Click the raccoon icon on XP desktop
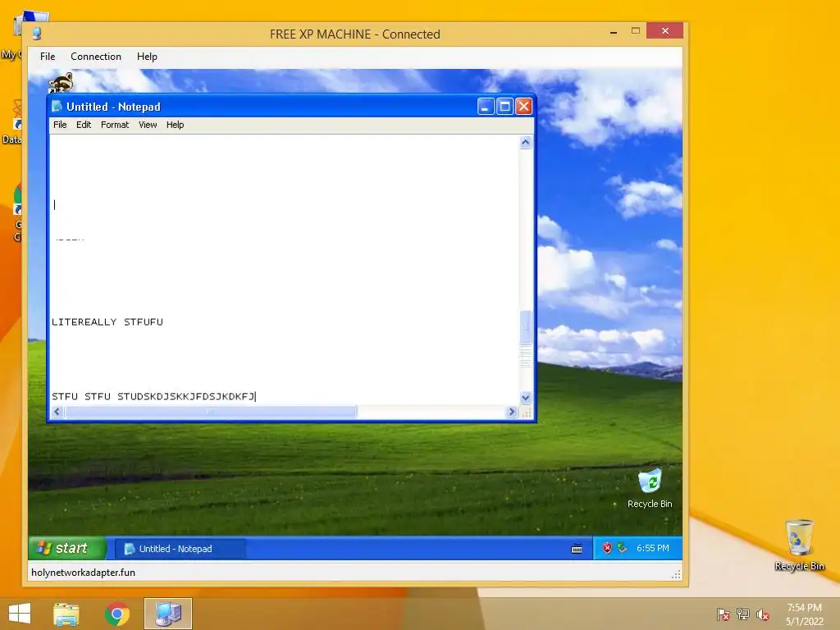The image size is (840, 630). (61, 83)
